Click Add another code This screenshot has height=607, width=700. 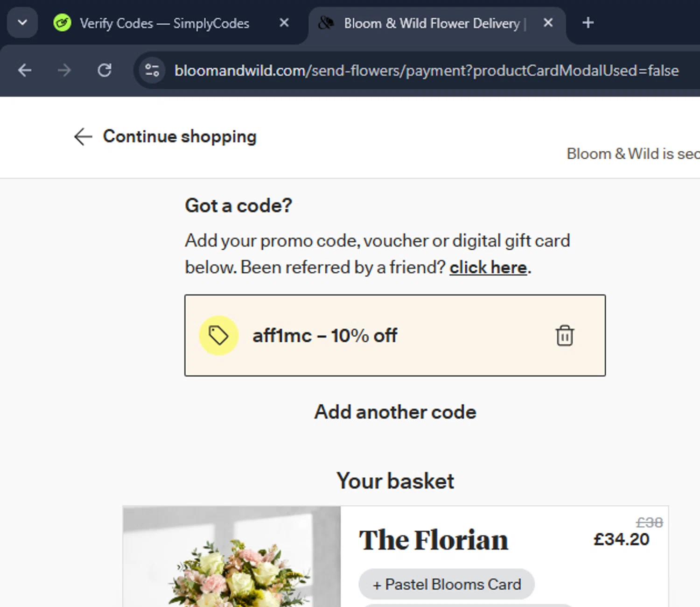[395, 412]
